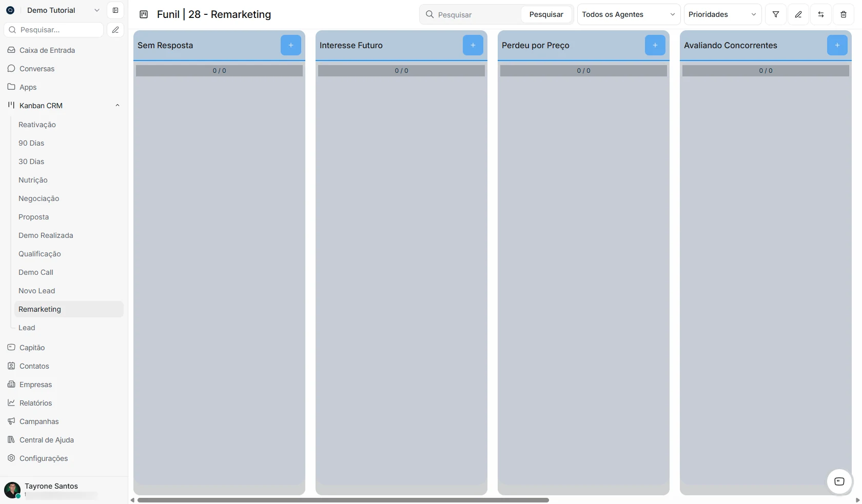Click the Apps folder icon

(11, 87)
